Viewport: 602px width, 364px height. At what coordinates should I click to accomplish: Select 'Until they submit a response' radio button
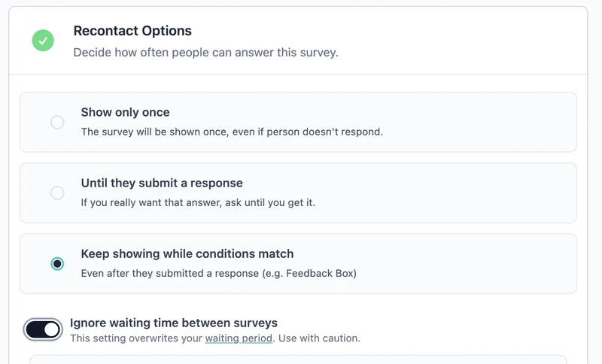[57, 193]
